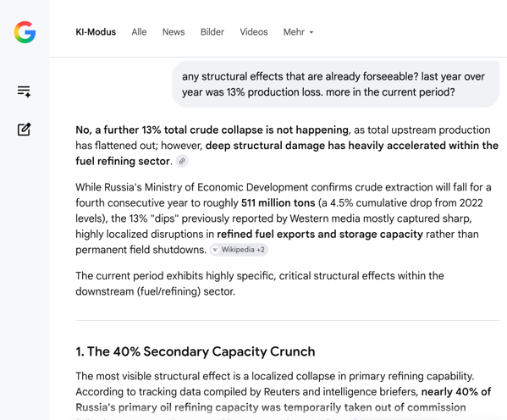Switch to the Videos results tab

(254, 32)
